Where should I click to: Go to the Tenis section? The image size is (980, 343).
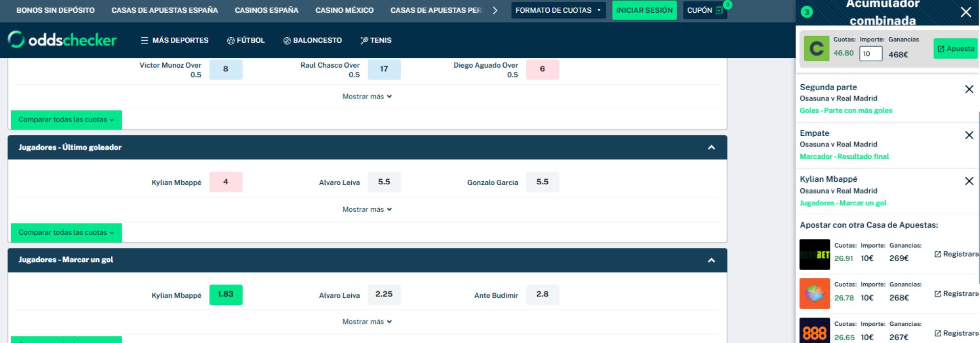pyautogui.click(x=376, y=40)
